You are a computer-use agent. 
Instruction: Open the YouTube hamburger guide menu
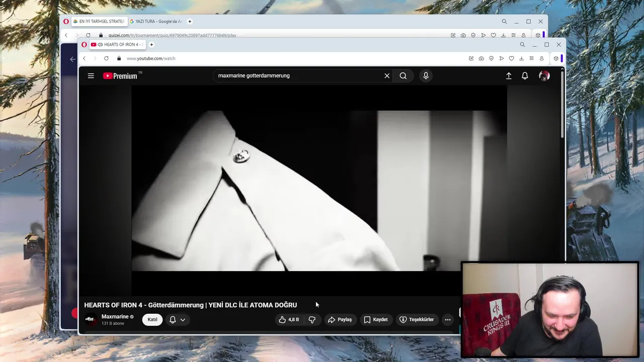pos(91,76)
